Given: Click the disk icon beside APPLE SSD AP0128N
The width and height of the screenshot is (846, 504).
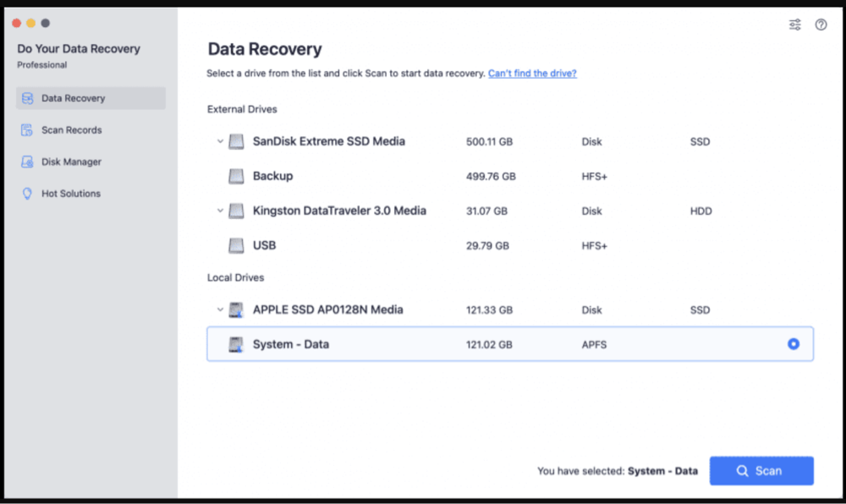Looking at the screenshot, I should (x=236, y=310).
